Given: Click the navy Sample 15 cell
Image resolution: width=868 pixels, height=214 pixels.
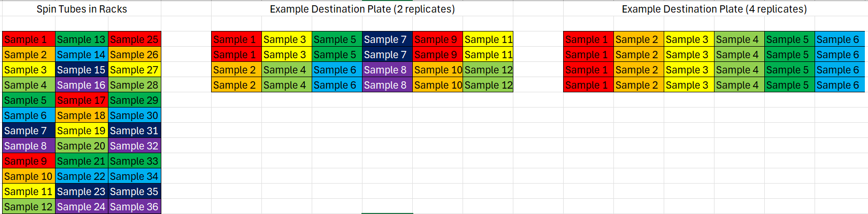Looking at the screenshot, I should (x=81, y=70).
